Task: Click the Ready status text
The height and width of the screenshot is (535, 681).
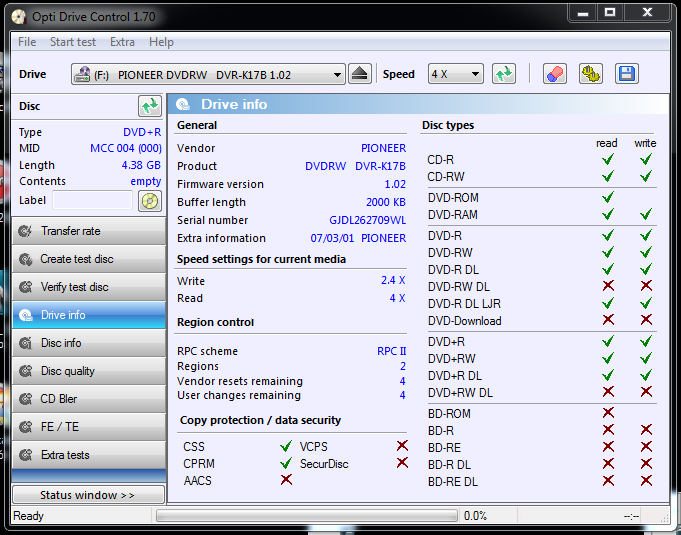Action: [28, 516]
